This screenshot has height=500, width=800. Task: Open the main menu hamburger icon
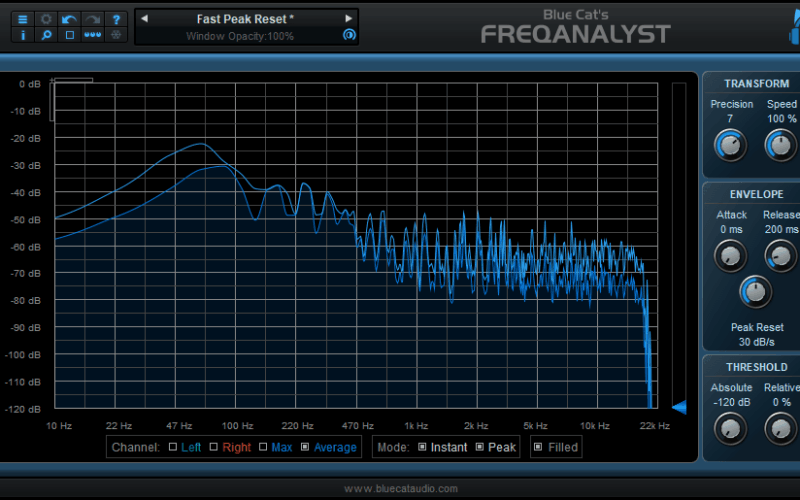[23, 19]
